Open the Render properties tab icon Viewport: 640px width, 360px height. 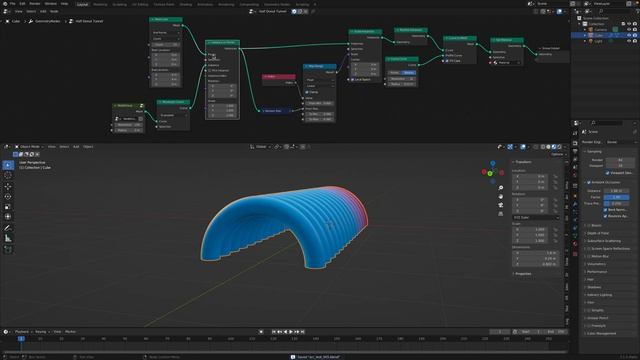pyautogui.click(x=575, y=143)
